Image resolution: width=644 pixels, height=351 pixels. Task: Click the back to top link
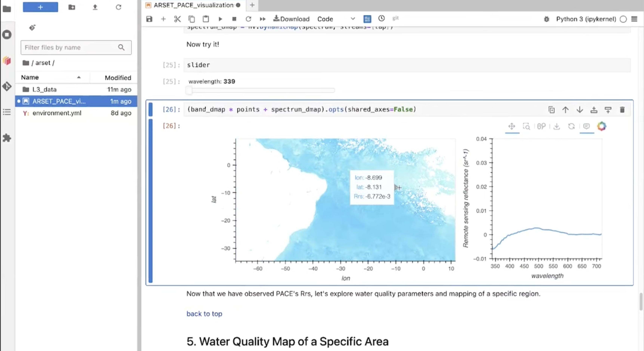click(204, 314)
